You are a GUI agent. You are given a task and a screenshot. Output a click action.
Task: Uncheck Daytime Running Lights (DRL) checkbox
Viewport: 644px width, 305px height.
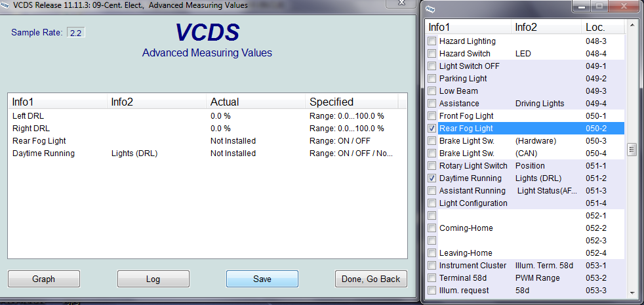point(432,178)
